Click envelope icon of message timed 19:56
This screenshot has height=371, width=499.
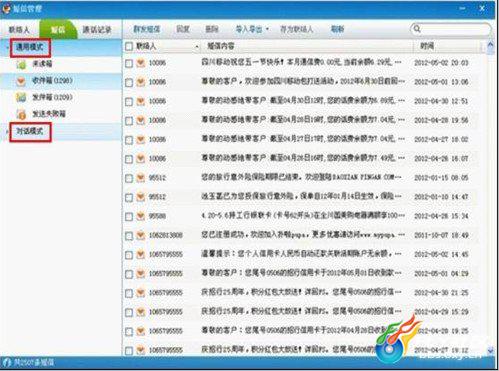coord(141,120)
